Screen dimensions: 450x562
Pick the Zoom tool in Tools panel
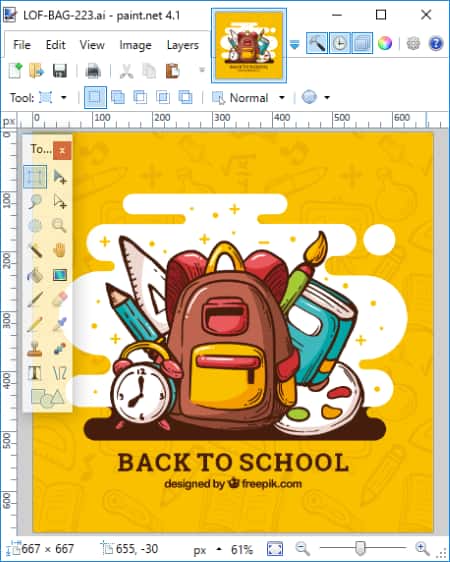tap(59, 226)
